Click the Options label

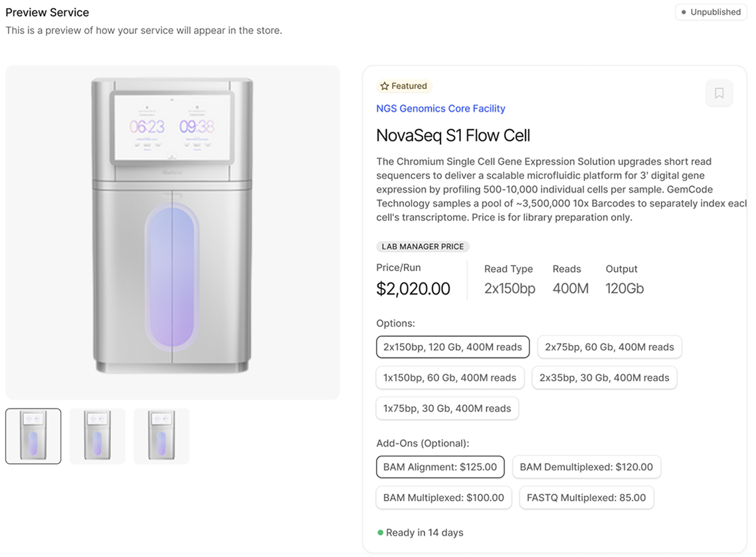click(395, 323)
